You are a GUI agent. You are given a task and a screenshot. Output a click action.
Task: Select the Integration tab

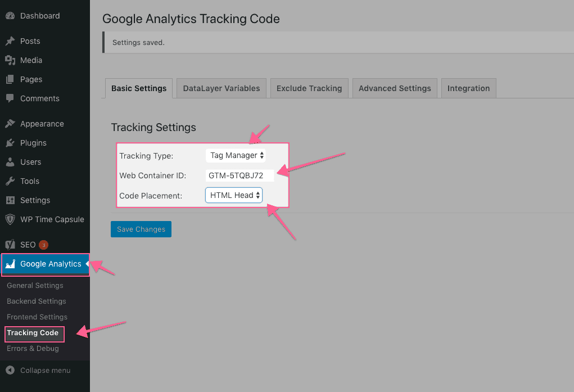(468, 88)
